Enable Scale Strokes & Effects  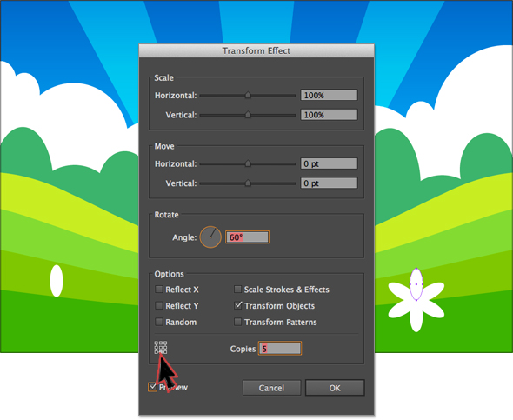click(238, 290)
